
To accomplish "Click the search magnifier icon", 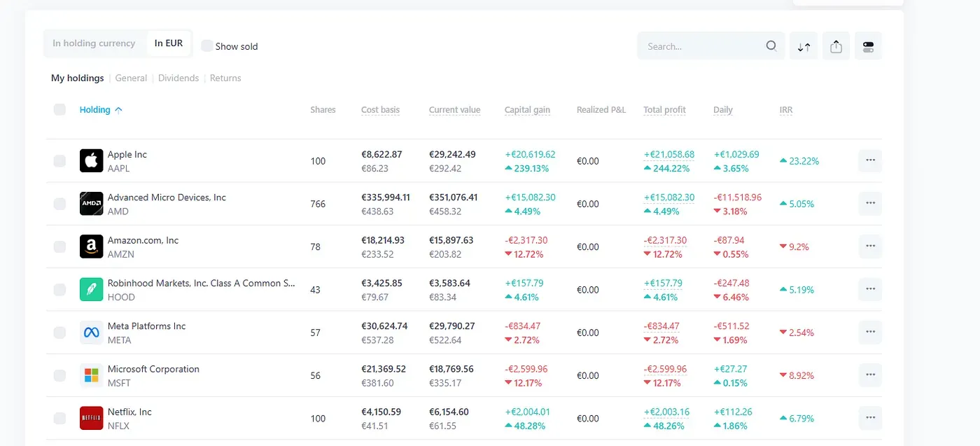I will [771, 46].
